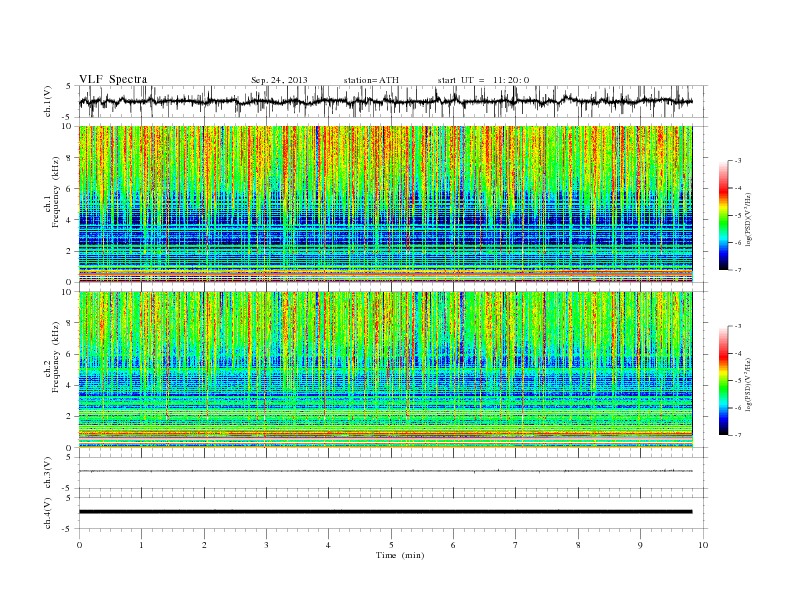This screenshot has height=612, width=792.
Task: Click the 'ch.1(V)' waveform axis label
Action: pyautogui.click(x=48, y=101)
